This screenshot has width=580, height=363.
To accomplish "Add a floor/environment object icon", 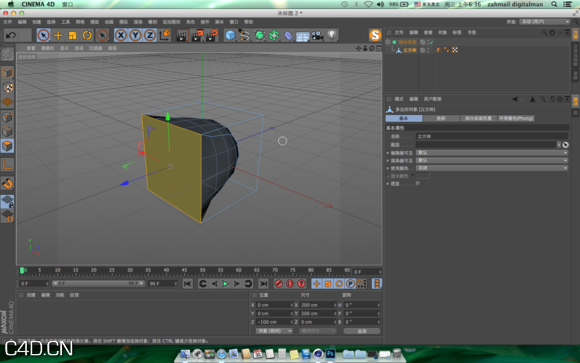I will click(303, 36).
